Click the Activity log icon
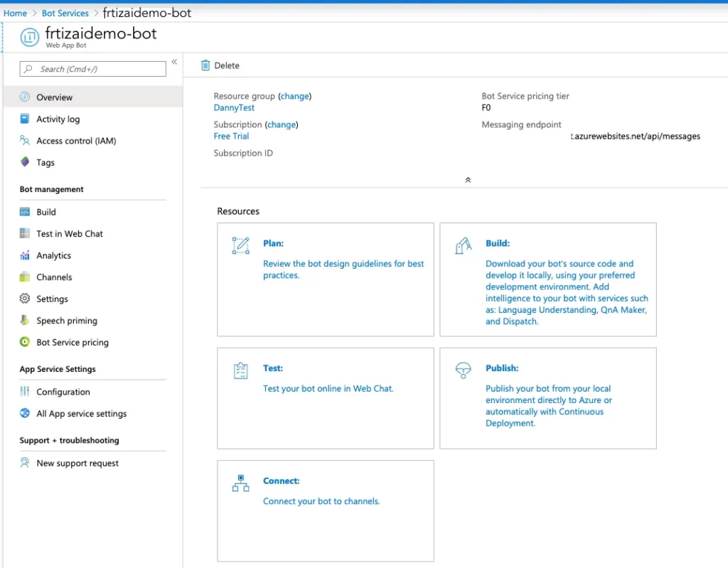The height and width of the screenshot is (568, 728). 25,119
